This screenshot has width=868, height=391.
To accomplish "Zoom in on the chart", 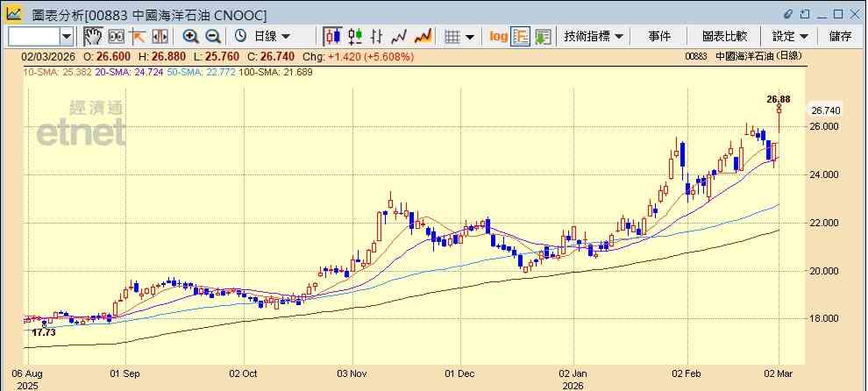I will pyautogui.click(x=191, y=37).
